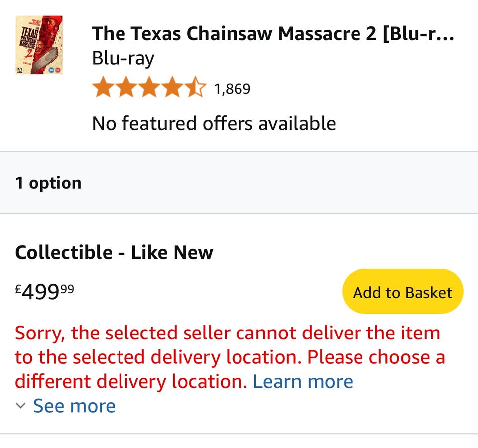The image size is (478, 448).
Task: Expand the See more text link
Action: pyautogui.click(x=74, y=406)
